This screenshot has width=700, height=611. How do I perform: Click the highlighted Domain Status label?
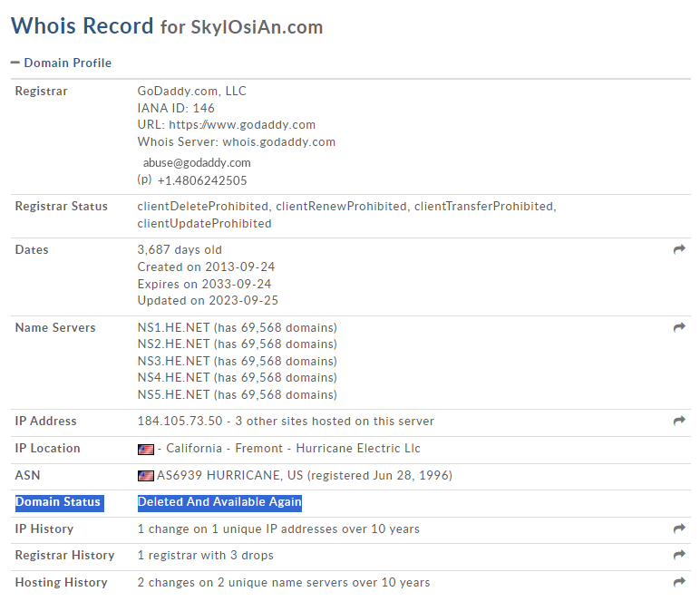tap(59, 502)
